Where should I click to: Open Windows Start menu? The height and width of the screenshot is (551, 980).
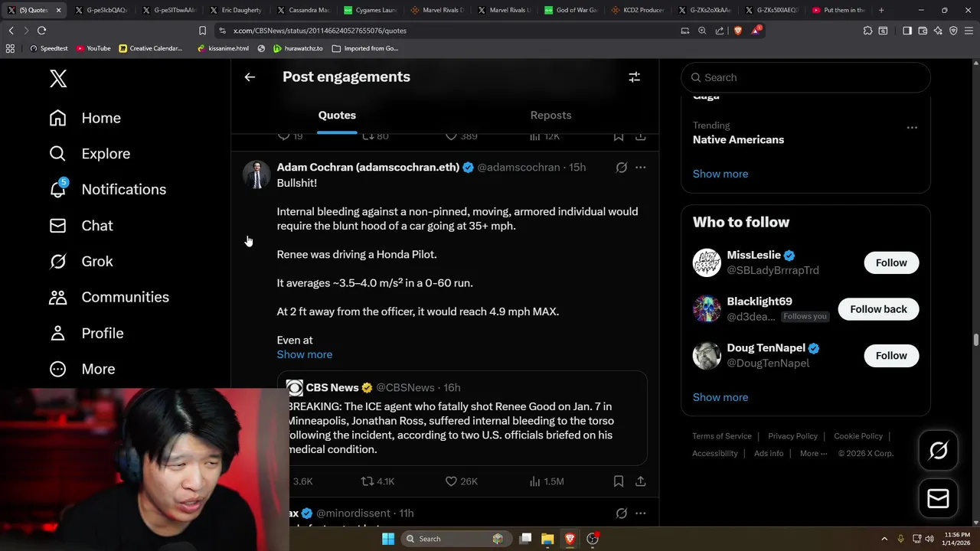click(388, 539)
